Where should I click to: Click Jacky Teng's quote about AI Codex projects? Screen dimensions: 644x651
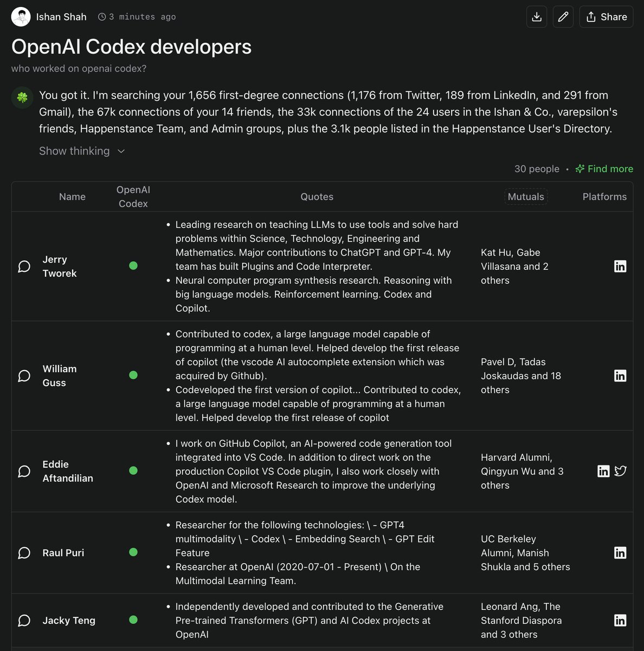[x=309, y=621]
